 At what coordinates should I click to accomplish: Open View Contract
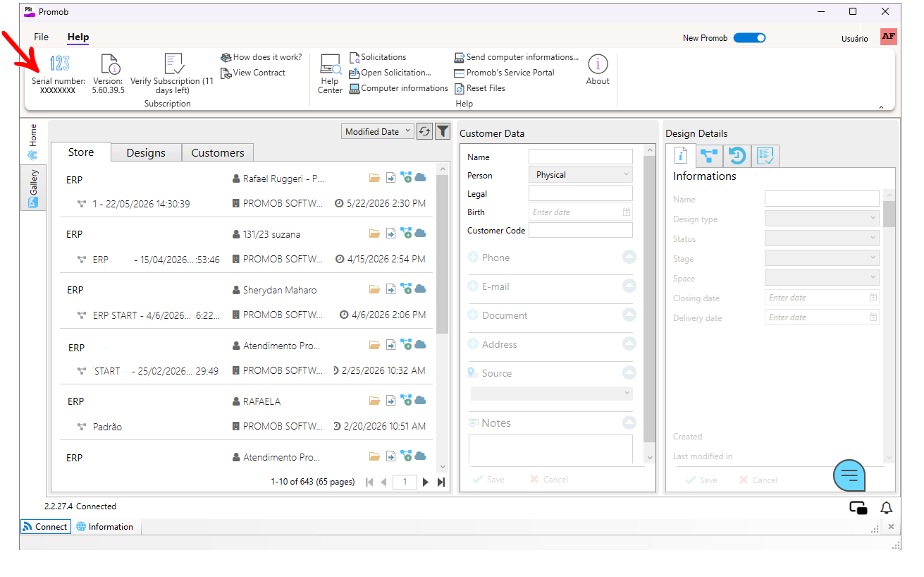(253, 73)
